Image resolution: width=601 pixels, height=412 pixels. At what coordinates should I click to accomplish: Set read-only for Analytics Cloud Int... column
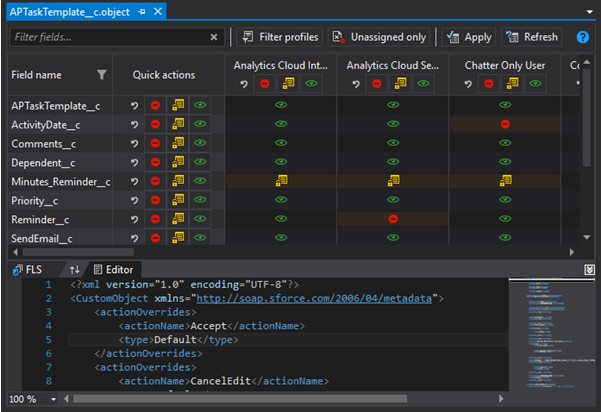(288, 84)
